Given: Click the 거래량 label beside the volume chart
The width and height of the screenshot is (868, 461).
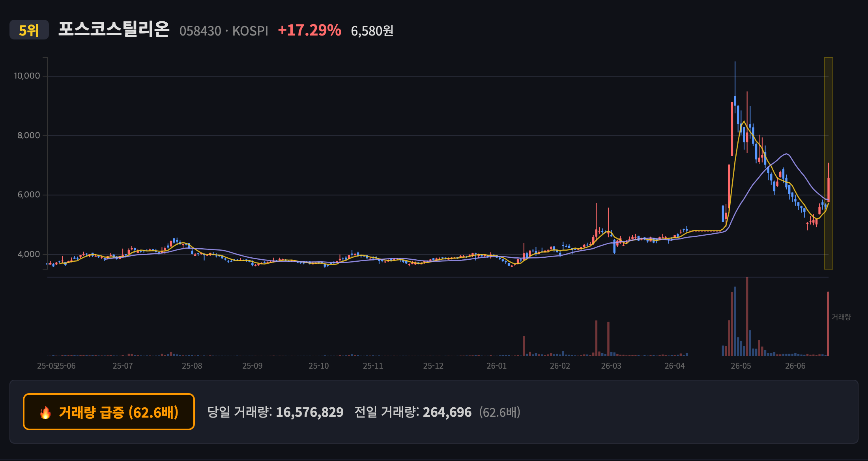Looking at the screenshot, I should click(841, 317).
